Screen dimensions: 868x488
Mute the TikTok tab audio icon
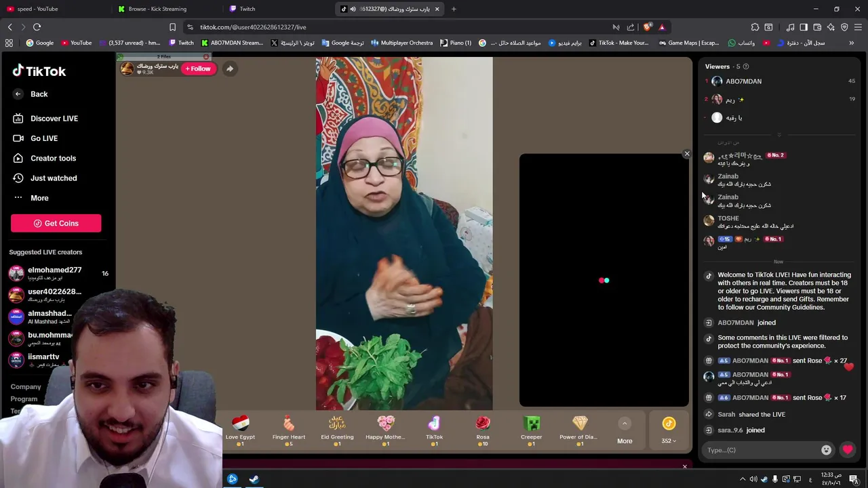point(353,9)
